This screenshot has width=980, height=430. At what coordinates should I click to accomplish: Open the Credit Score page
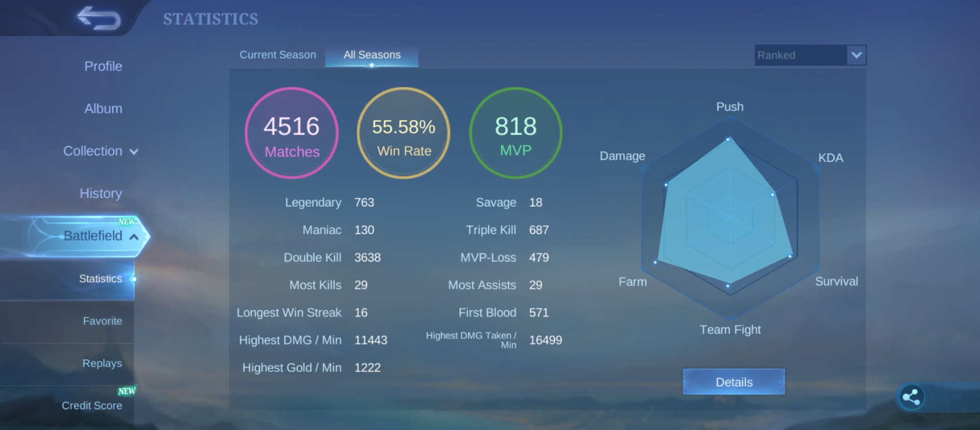(92, 406)
